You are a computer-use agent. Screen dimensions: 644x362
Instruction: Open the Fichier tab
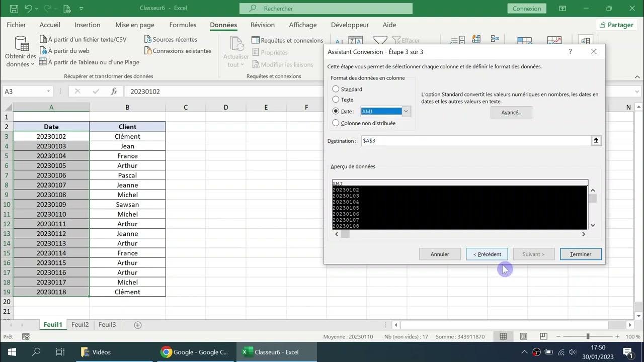coord(16,25)
